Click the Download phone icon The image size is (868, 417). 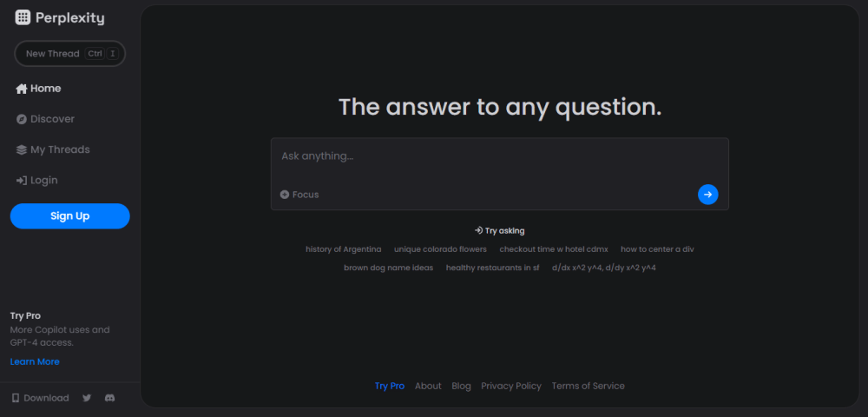(16, 398)
